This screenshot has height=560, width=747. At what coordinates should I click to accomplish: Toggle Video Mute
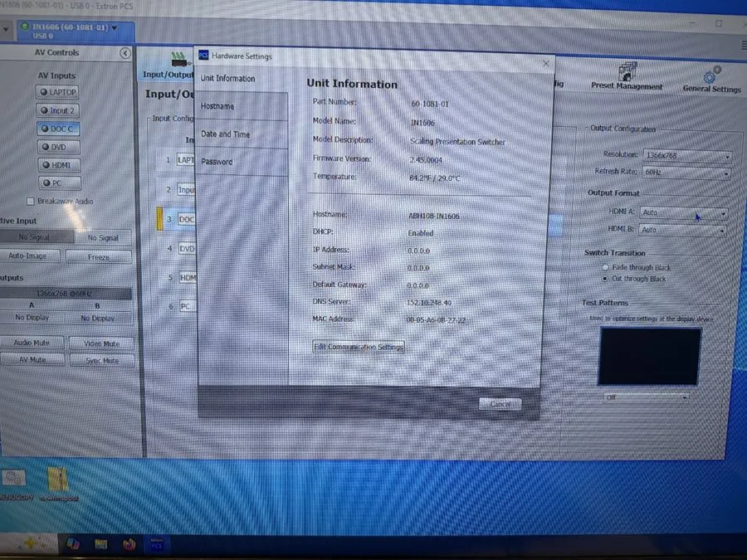(101, 343)
